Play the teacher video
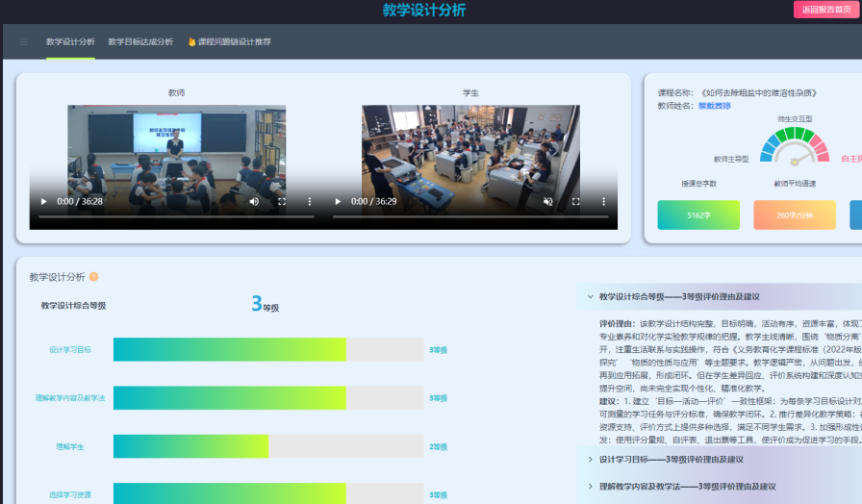This screenshot has height=504, width=862. click(x=42, y=202)
